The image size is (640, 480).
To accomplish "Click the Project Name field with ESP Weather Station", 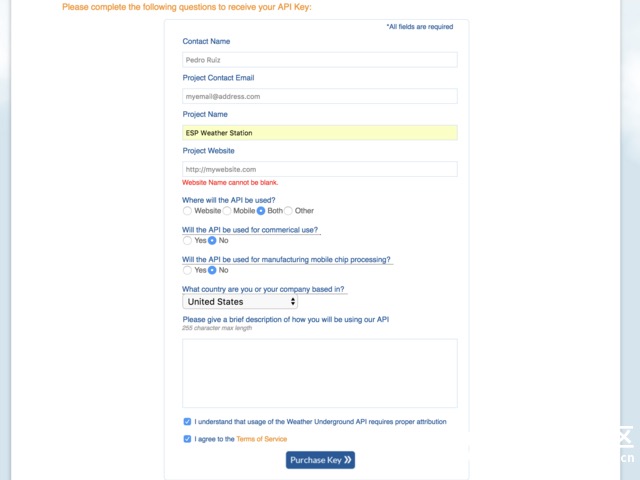I will point(320,133).
